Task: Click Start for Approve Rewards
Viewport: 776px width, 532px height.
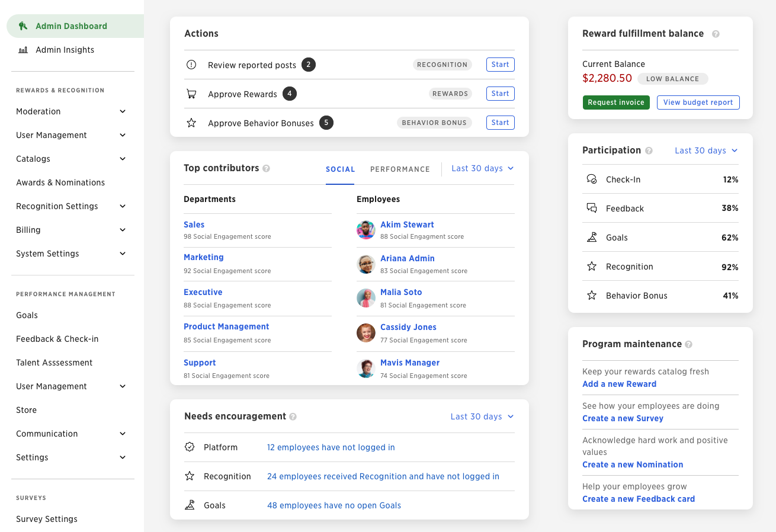Action: (x=501, y=94)
